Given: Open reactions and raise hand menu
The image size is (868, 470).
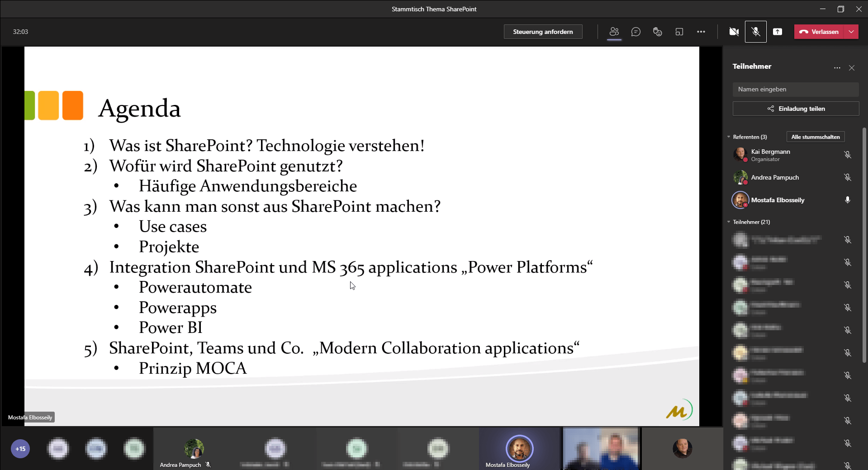Looking at the screenshot, I should (657, 32).
